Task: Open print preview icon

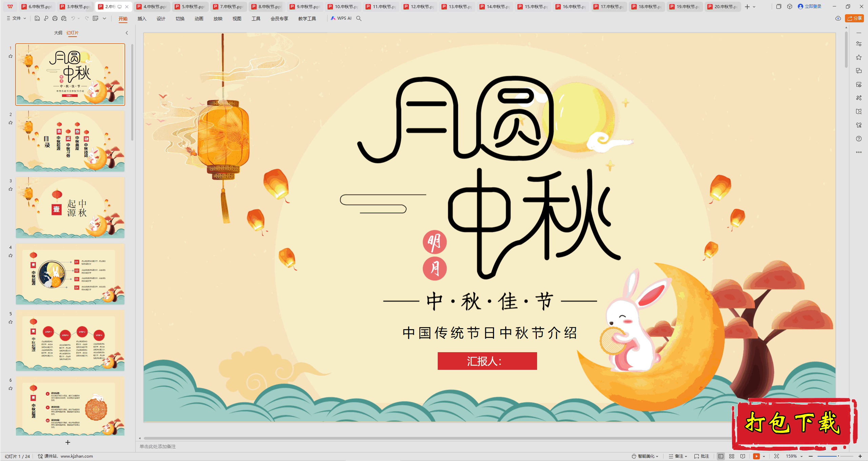Action: [64, 19]
